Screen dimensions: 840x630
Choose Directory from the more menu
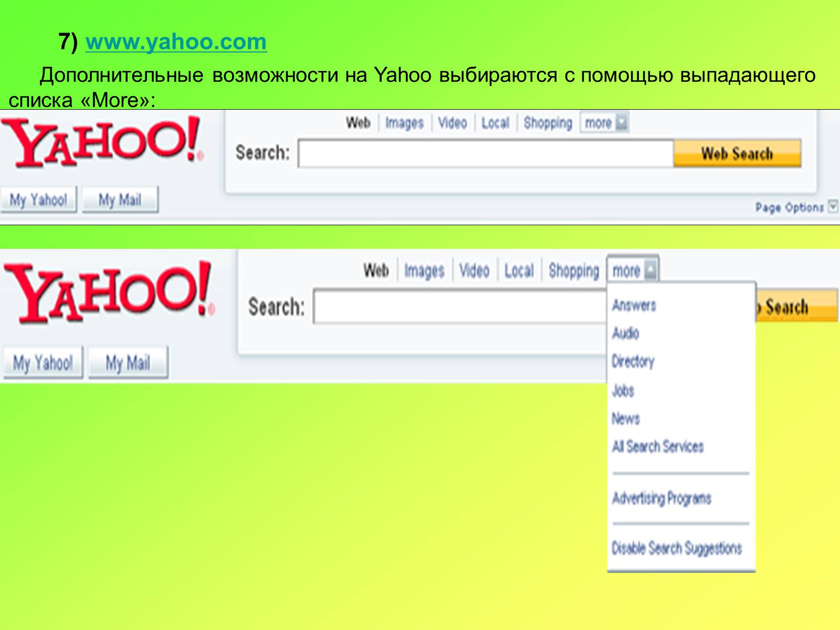click(x=633, y=361)
